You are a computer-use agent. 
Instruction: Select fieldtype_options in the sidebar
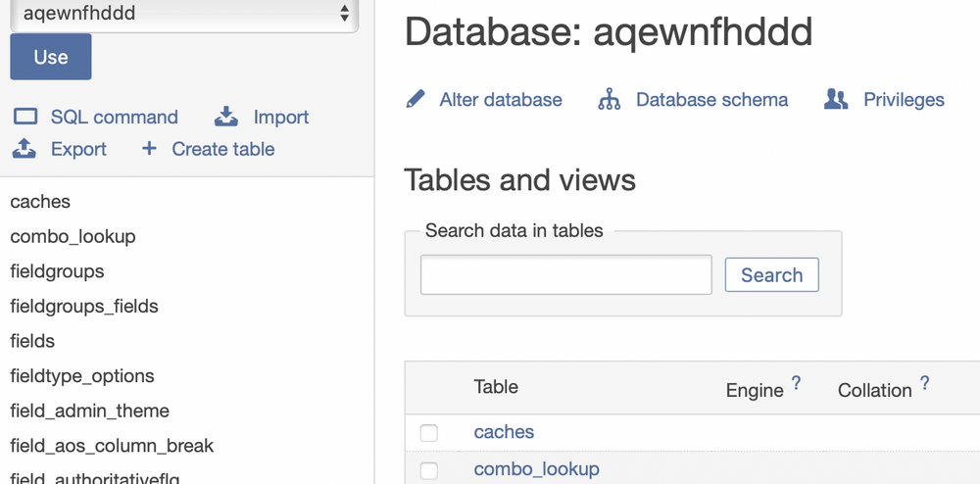click(x=82, y=376)
